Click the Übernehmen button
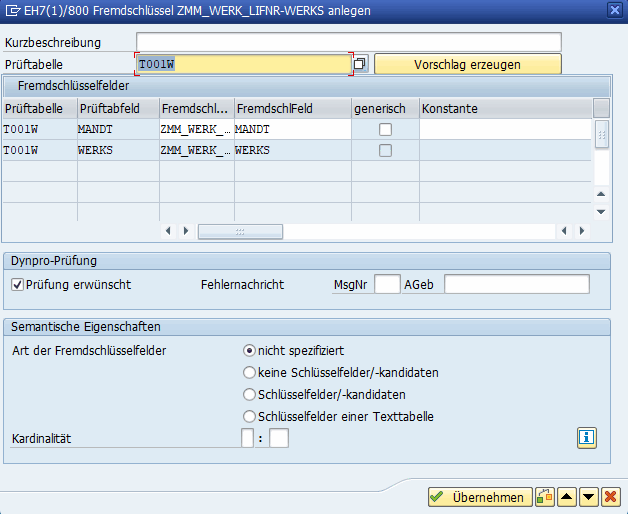Viewport: 628px width, 514px height. [480, 497]
